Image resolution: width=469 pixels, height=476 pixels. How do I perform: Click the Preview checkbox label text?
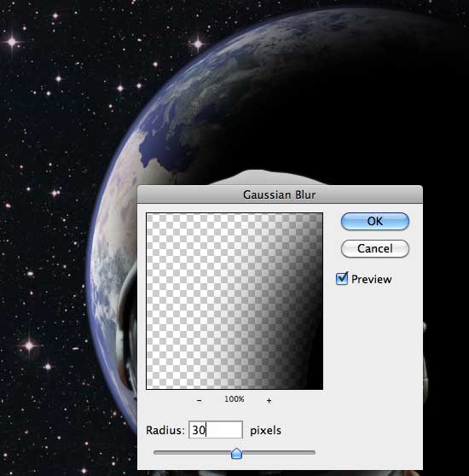coord(371,279)
